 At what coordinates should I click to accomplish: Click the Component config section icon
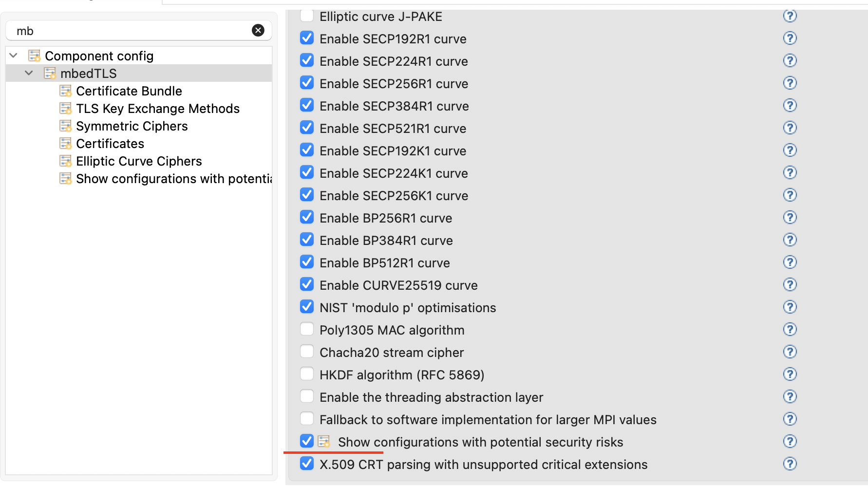pos(34,55)
